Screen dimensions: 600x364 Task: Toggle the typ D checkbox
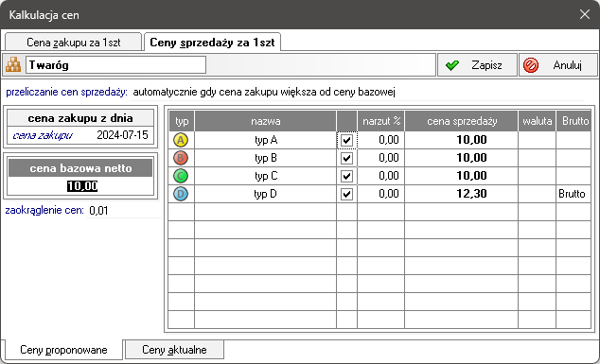point(346,194)
